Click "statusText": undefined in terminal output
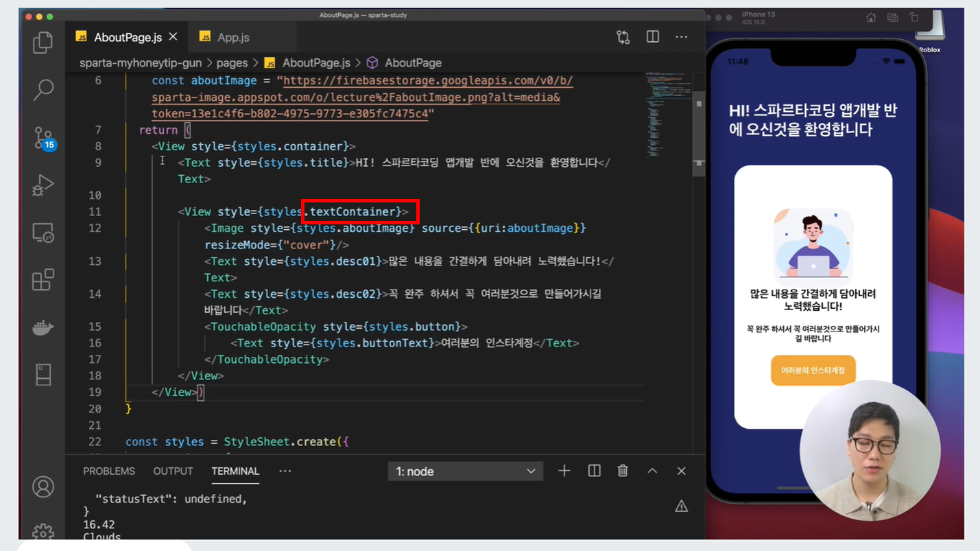 coord(171,499)
